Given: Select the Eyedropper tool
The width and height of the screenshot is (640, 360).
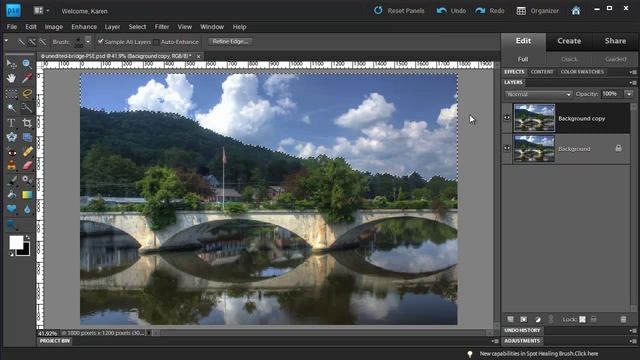Looking at the screenshot, I should [27, 78].
